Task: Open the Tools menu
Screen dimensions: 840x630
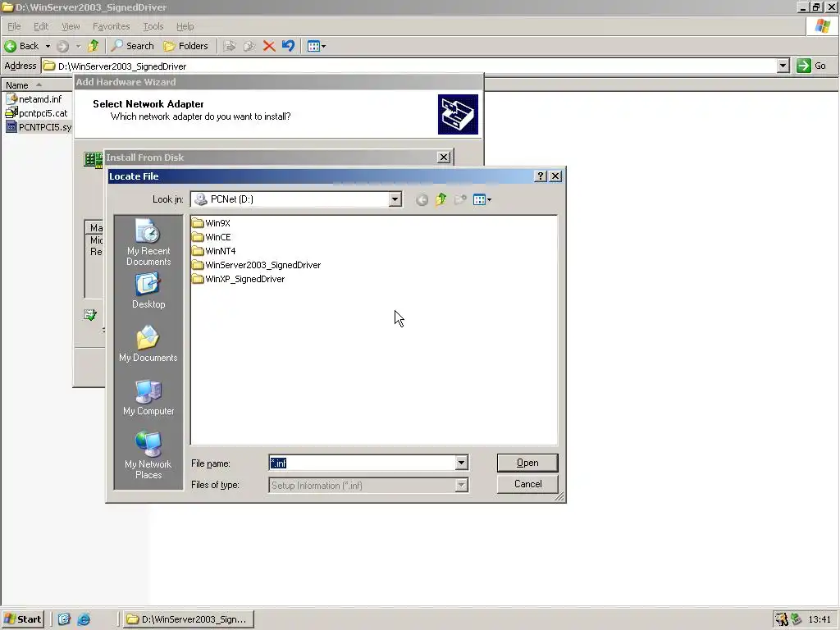Action: pos(153,26)
